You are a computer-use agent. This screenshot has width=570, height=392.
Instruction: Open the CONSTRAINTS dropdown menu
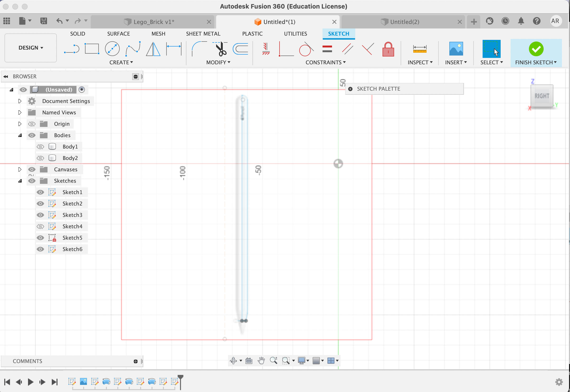(x=325, y=62)
